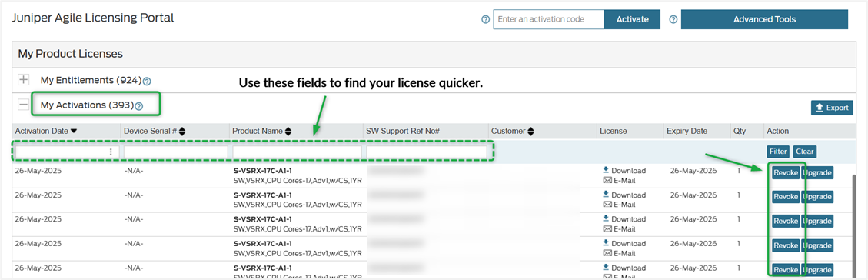Screen dimensions: 868x280
Task: Sort by Activation Date column arrow
Action: point(74,131)
